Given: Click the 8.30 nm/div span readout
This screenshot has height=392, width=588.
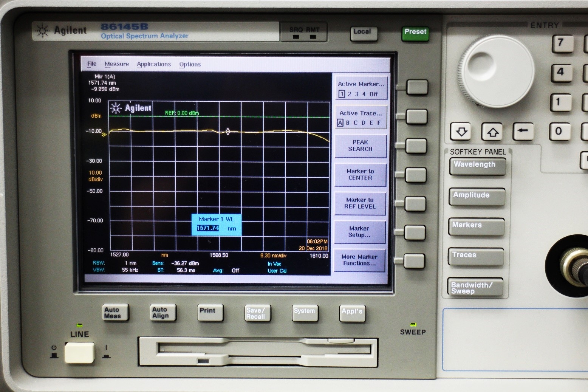Looking at the screenshot, I should click(273, 256).
